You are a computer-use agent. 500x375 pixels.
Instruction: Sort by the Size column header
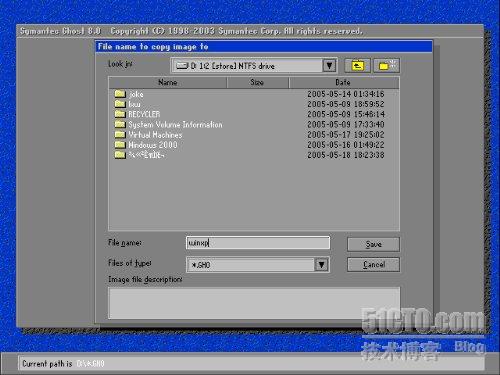(x=257, y=82)
